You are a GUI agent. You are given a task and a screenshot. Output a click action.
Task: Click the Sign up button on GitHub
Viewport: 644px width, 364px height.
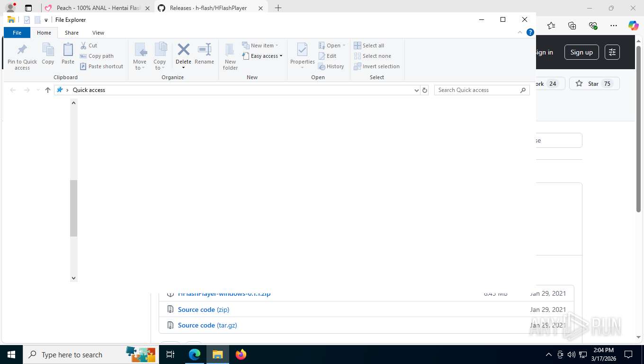[581, 52]
